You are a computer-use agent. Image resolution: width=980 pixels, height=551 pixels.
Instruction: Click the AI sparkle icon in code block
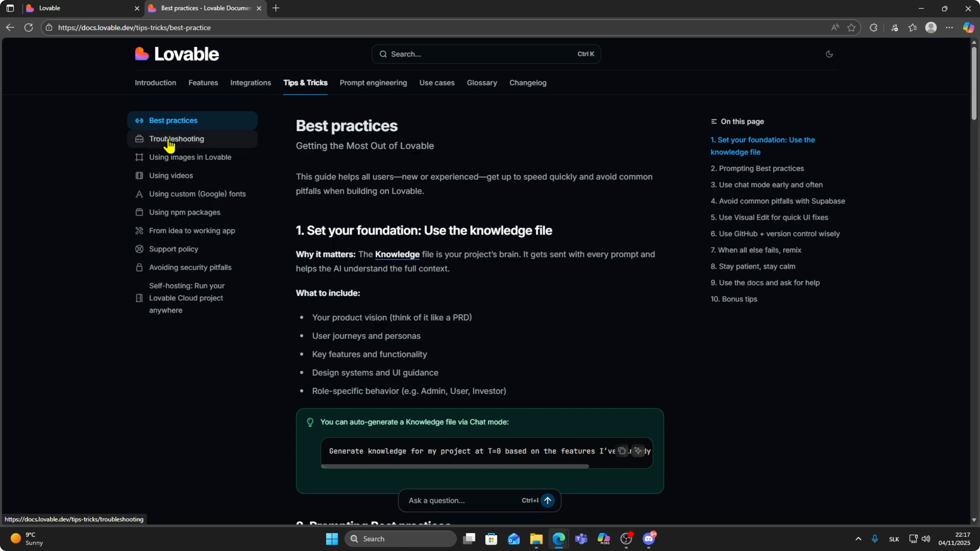(x=638, y=451)
